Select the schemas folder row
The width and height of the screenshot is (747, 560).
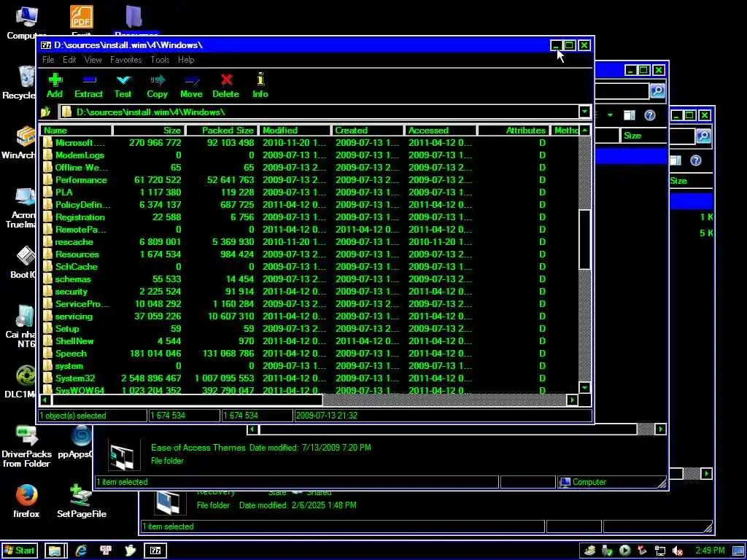309,279
